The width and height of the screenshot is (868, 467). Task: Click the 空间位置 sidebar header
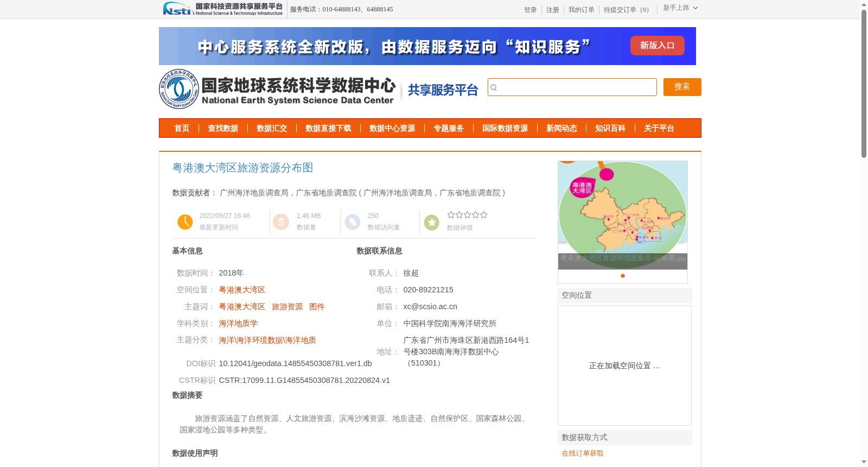pyautogui.click(x=625, y=296)
